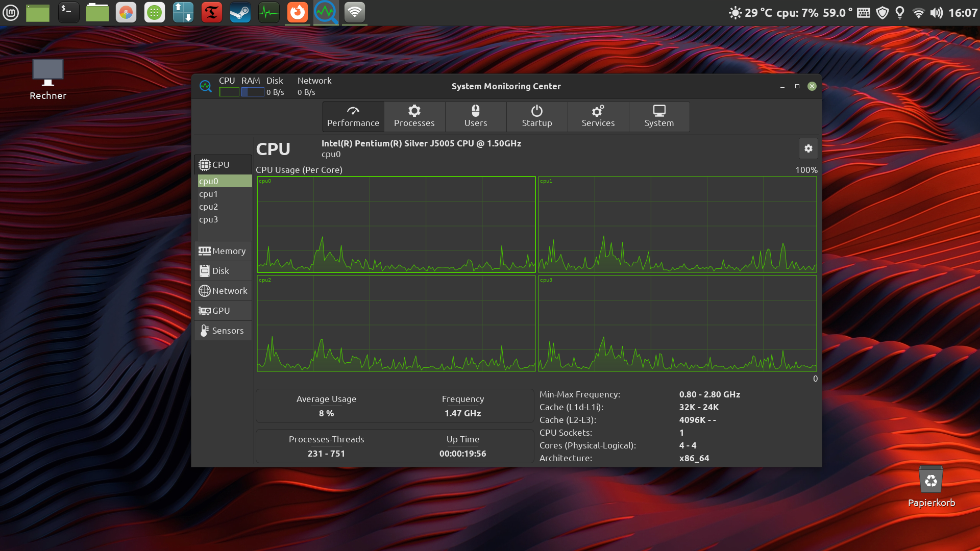980x551 pixels.
Task: Click the Average Usage 8 % value
Action: [326, 413]
